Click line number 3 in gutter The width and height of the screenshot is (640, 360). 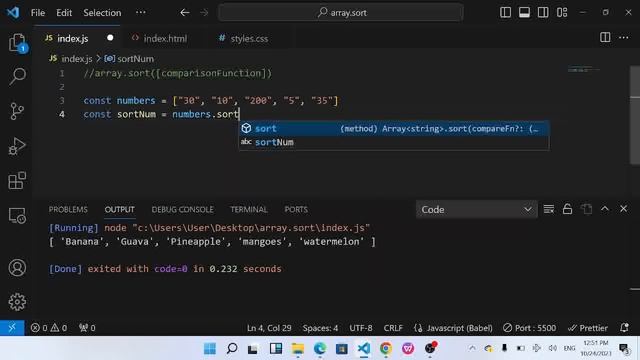point(62,100)
